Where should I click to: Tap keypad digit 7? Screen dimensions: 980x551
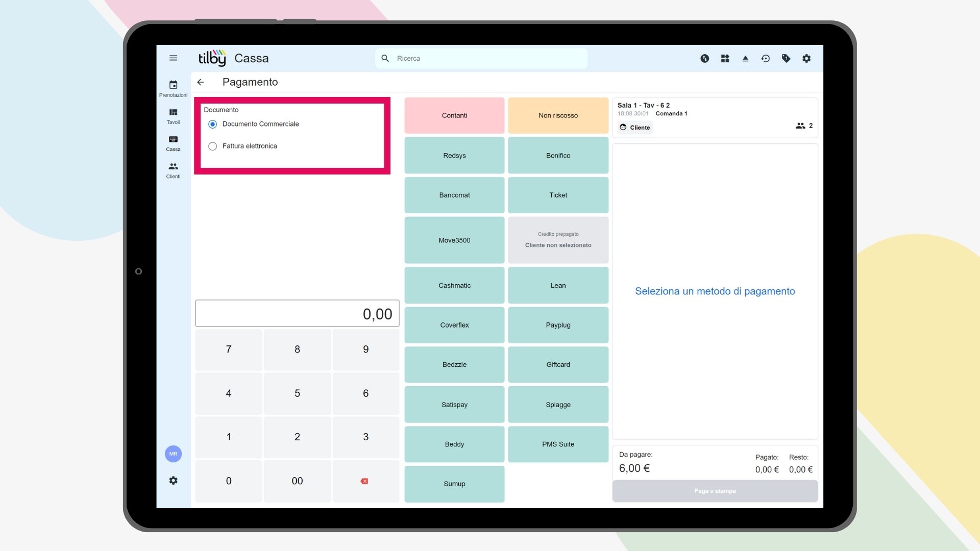(229, 349)
